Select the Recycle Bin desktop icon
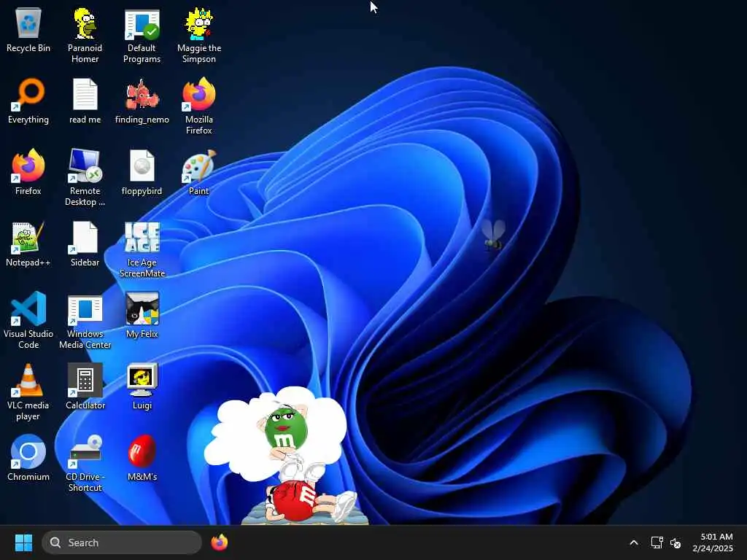 (x=28, y=31)
